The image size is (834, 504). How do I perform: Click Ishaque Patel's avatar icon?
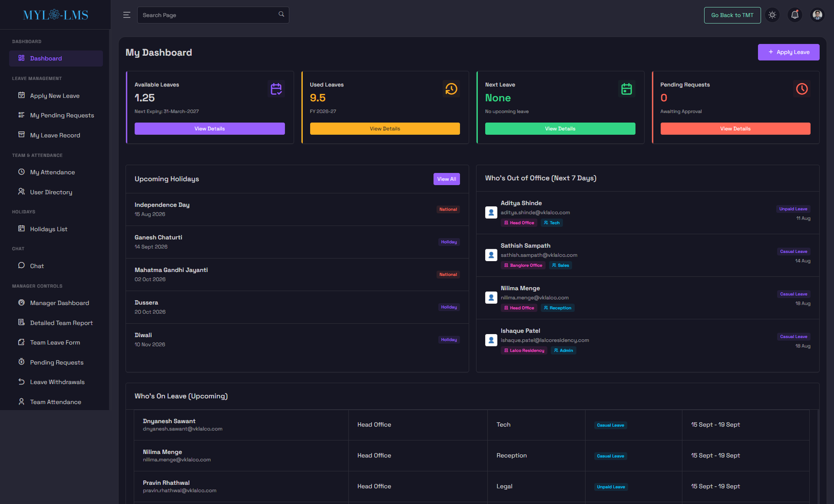tap(491, 340)
